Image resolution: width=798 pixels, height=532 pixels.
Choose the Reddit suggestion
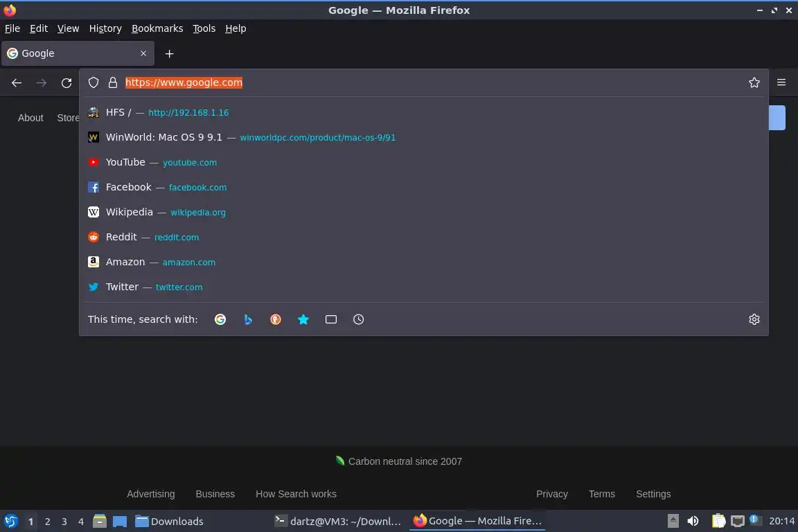[423, 237]
